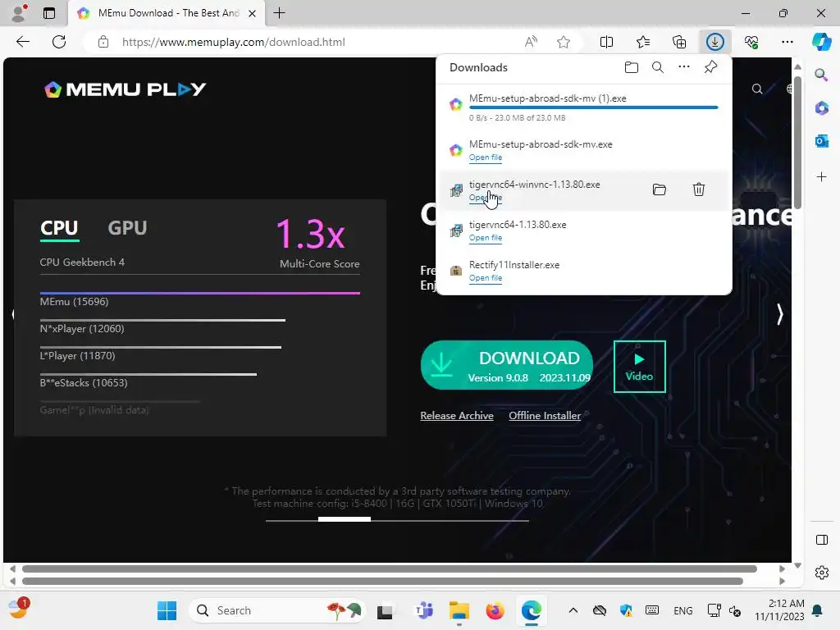Switch to the GPU benchmark tab
840x630 pixels.
(x=127, y=228)
